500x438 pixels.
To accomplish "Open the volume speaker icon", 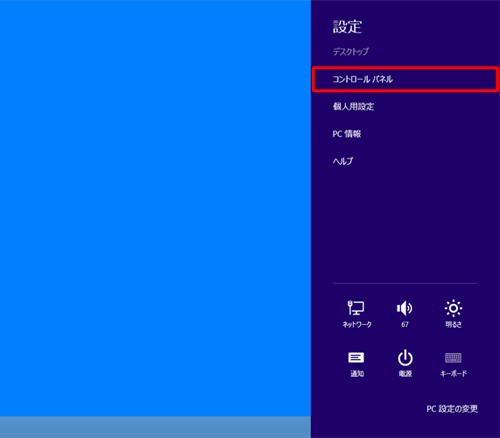I will (x=405, y=308).
